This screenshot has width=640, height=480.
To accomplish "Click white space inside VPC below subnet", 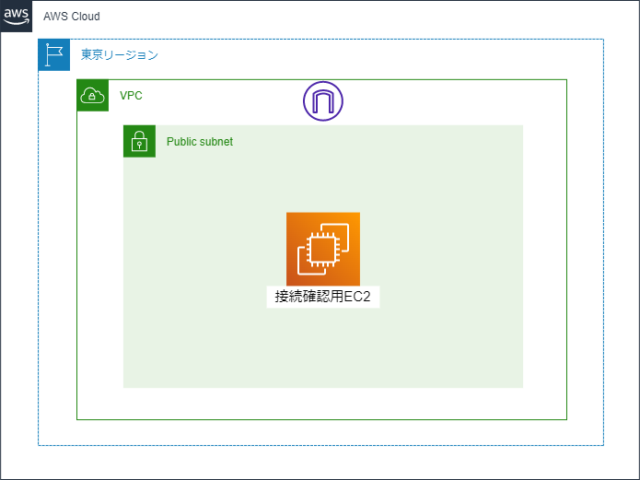I will (322, 403).
